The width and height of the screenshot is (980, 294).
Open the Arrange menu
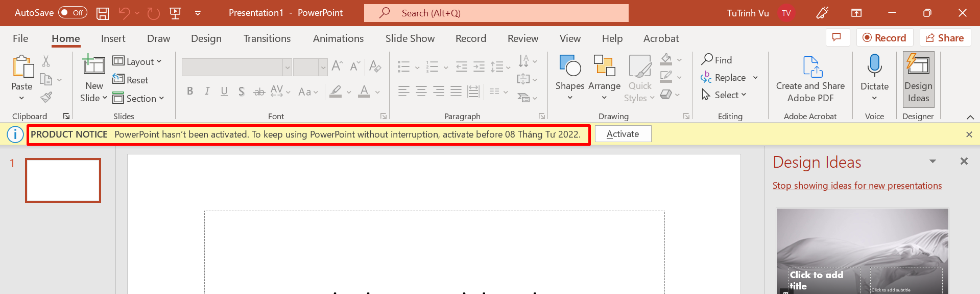click(604, 77)
